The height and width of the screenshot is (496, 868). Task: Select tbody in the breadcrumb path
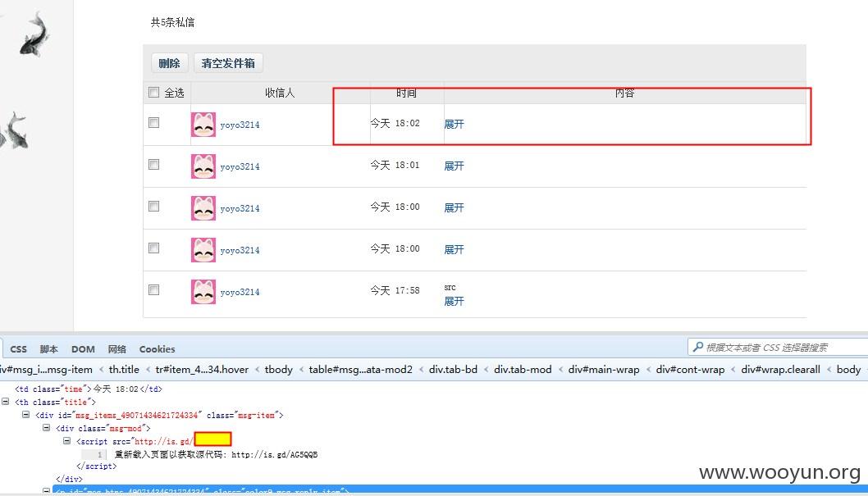(278, 370)
